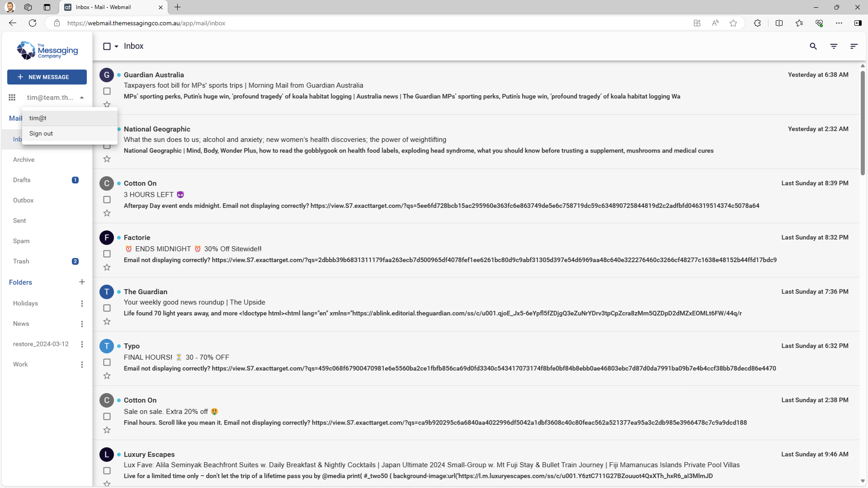
Task: Open National Geographic email subject
Action: pos(285,139)
